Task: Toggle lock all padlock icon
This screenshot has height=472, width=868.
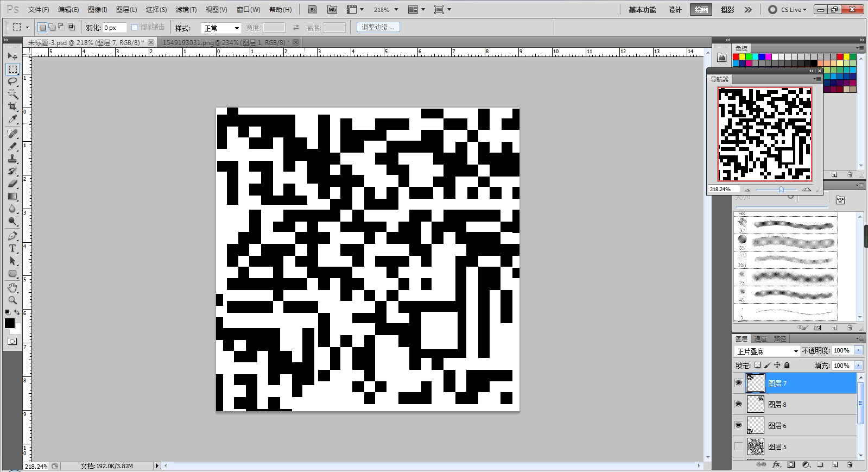Action: (x=787, y=366)
